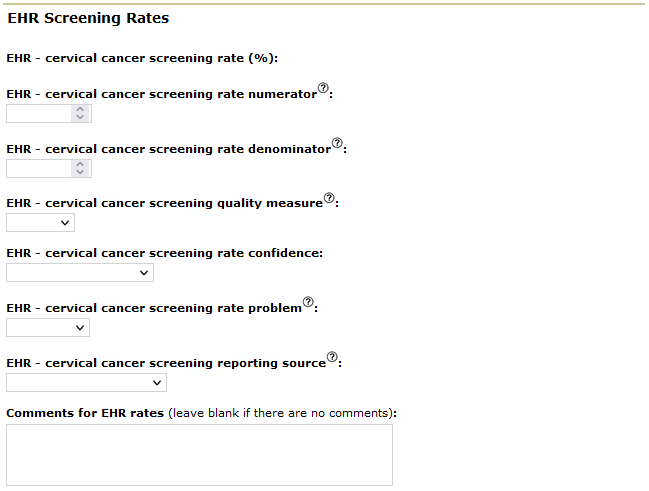The height and width of the screenshot is (491, 649).
Task: Increase the screening rate numerator value
Action: pos(81,109)
